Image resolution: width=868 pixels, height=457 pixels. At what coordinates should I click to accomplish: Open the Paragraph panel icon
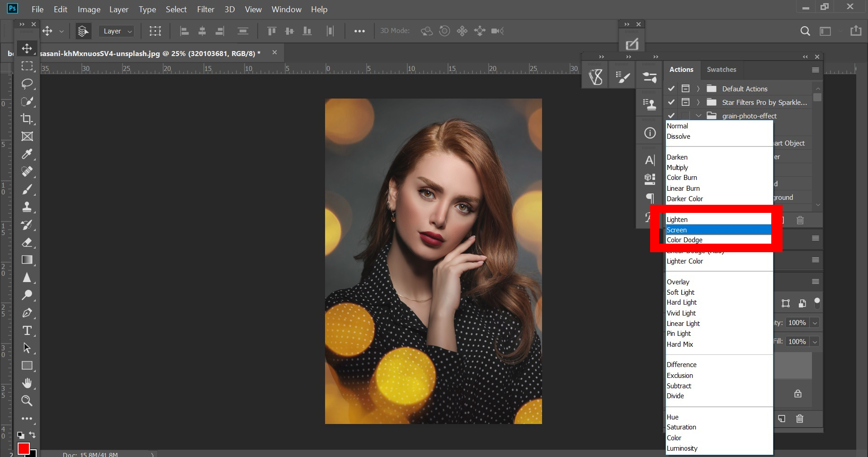tap(650, 198)
